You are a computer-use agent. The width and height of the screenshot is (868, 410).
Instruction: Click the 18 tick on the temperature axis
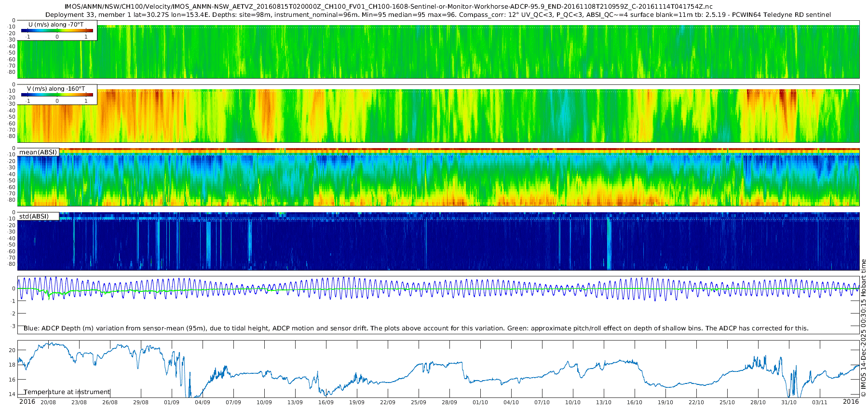(12, 365)
